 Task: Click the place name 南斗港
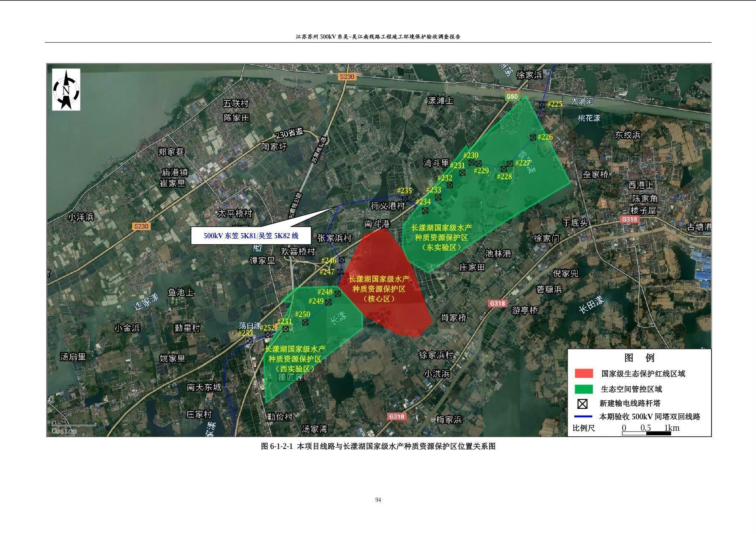[x=377, y=223]
